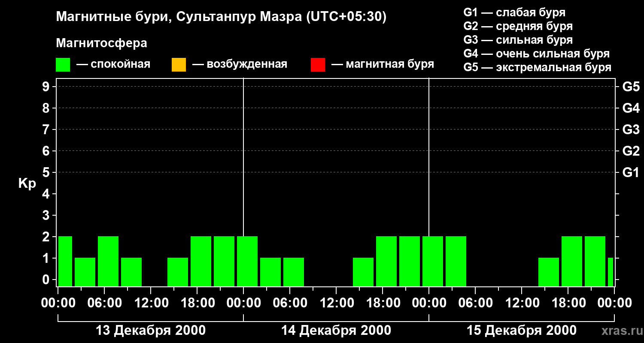
Task: Click the '13 Декабря 2000' date label
Action: 151,331
